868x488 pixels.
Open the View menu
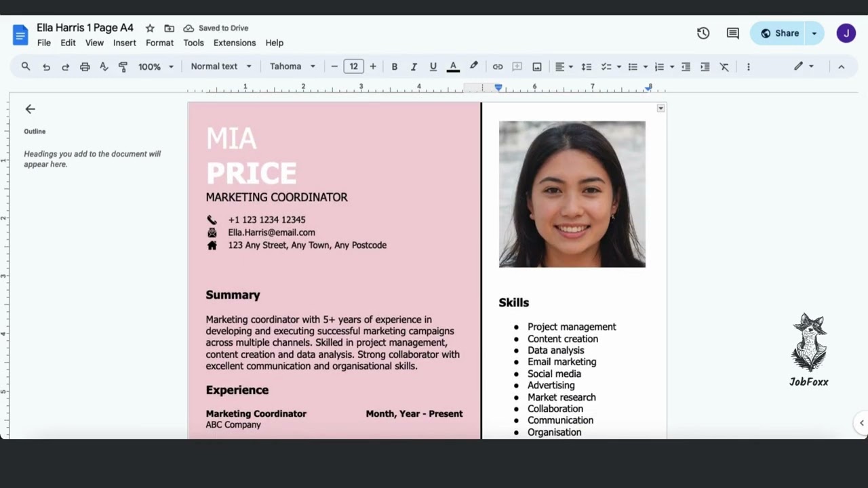94,43
